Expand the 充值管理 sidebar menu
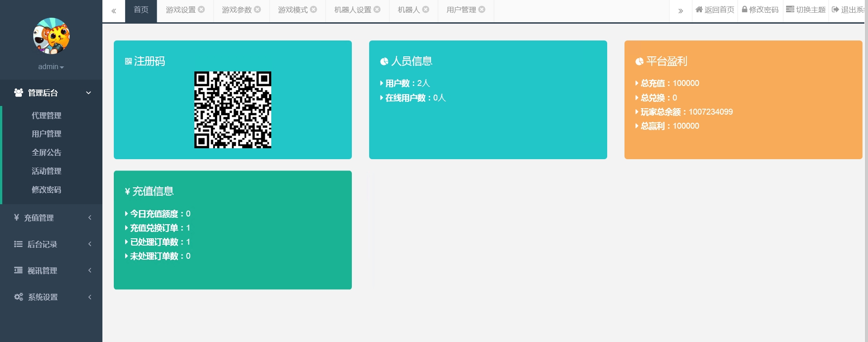 pyautogui.click(x=51, y=218)
